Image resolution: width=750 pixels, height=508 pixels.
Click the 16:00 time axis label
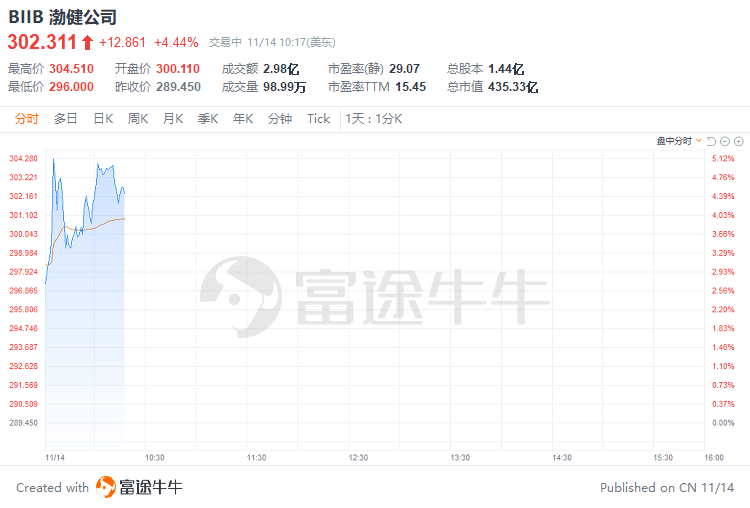pos(714,458)
